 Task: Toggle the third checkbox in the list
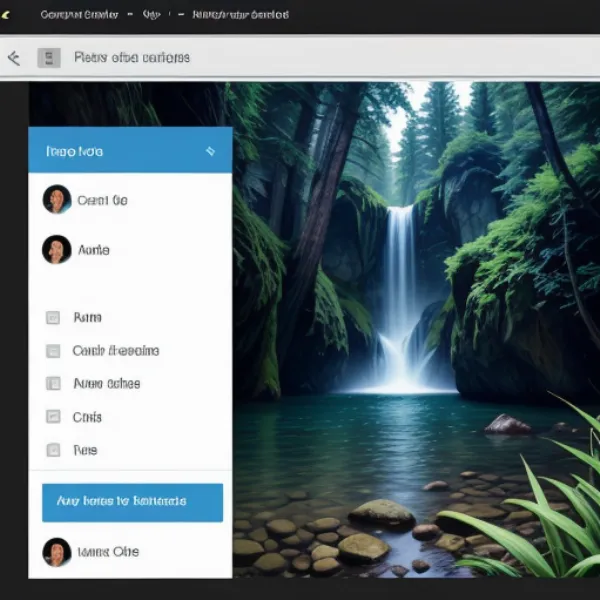pyautogui.click(x=53, y=383)
